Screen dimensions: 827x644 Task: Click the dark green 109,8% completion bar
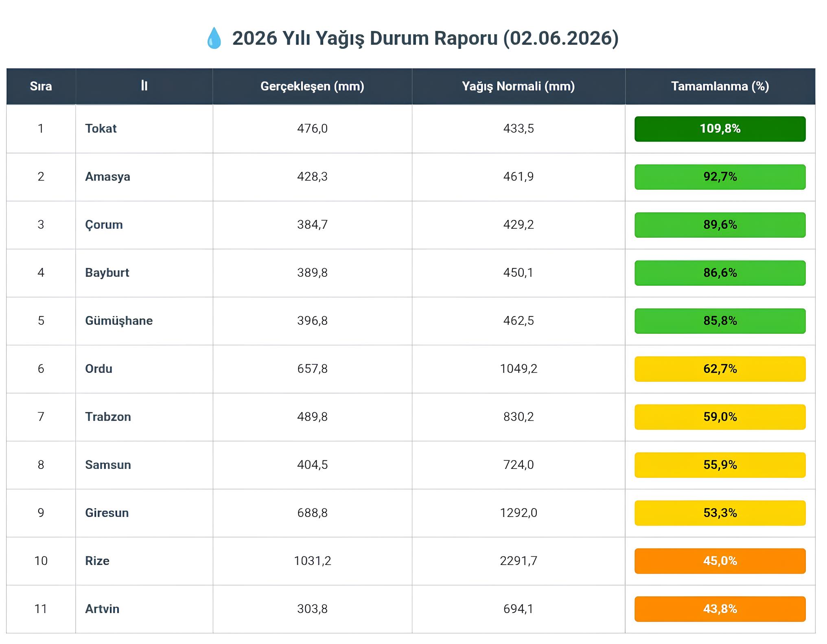click(x=720, y=129)
